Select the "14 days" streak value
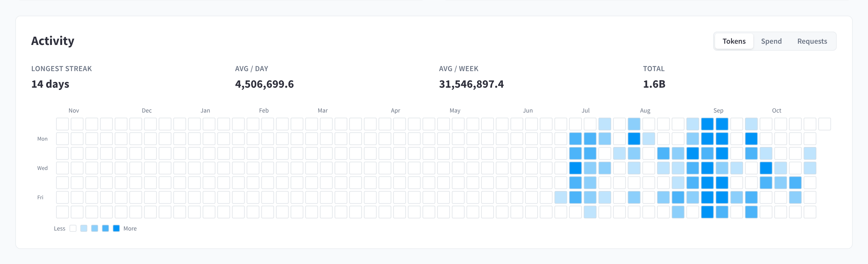Viewport: 868px width, 264px height. click(x=50, y=84)
